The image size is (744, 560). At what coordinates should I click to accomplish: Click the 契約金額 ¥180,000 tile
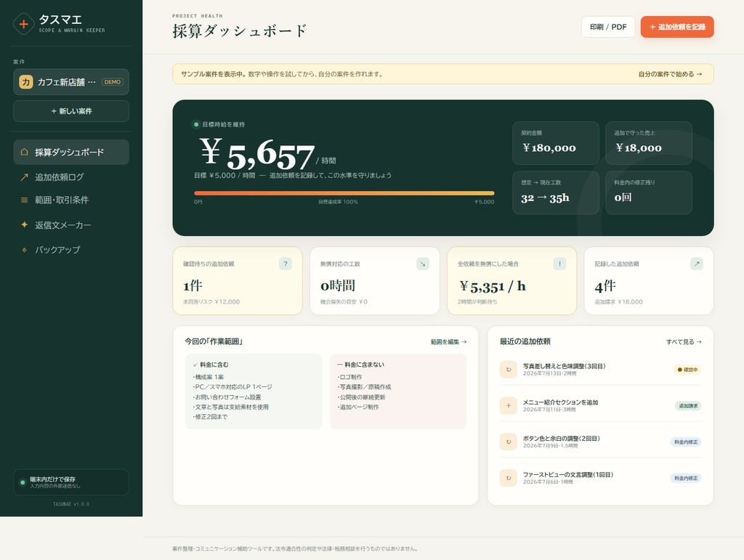tap(556, 143)
